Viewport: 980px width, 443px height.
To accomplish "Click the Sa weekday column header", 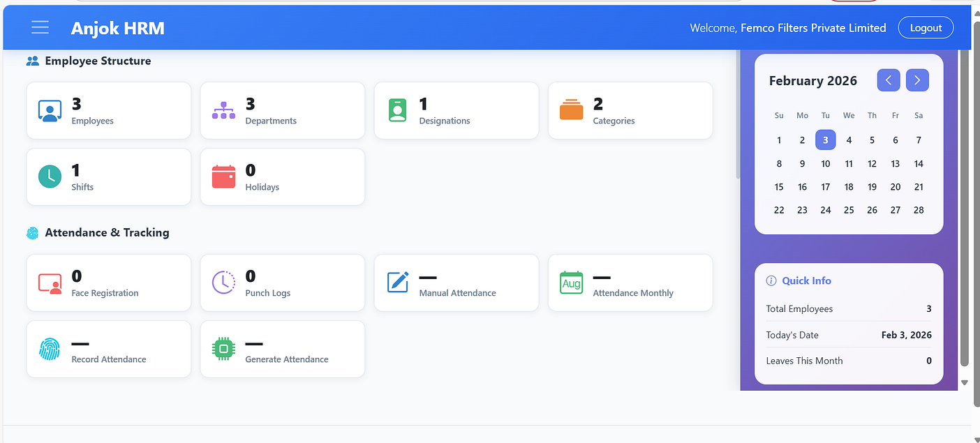I will point(919,116).
